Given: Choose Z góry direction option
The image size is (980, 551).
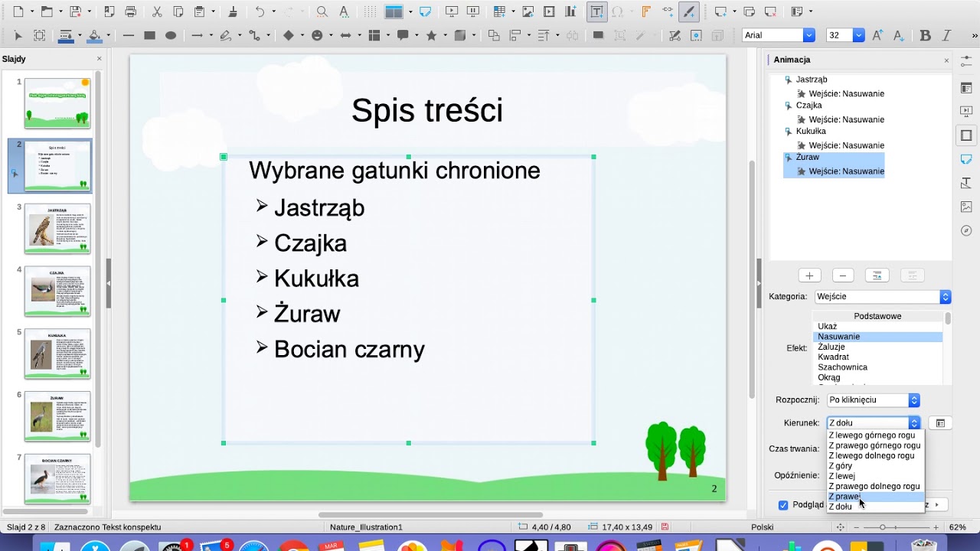Looking at the screenshot, I should [x=876, y=466].
